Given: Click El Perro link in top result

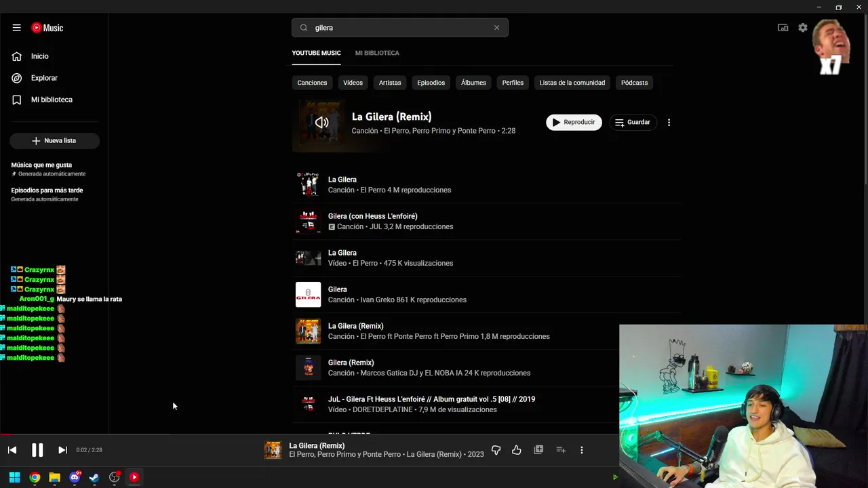Looking at the screenshot, I should point(398,131).
